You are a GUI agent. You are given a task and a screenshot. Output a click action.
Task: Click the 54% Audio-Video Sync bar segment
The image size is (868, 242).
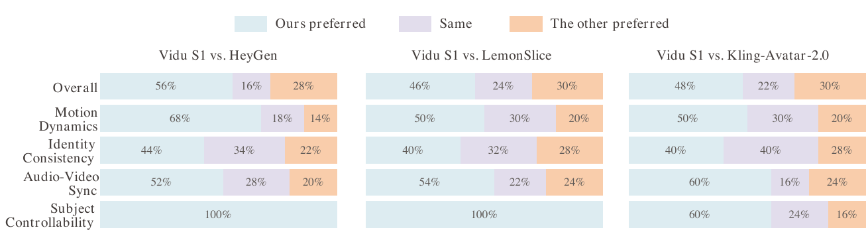coord(430,182)
